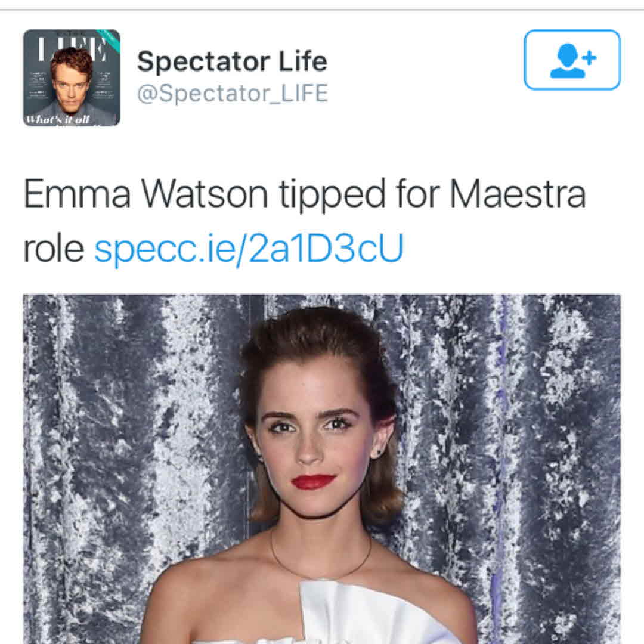Tap the word "role" before the link

tap(54, 249)
